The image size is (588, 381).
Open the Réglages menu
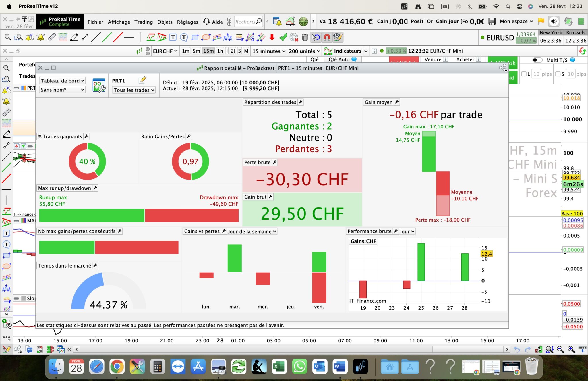(x=187, y=22)
